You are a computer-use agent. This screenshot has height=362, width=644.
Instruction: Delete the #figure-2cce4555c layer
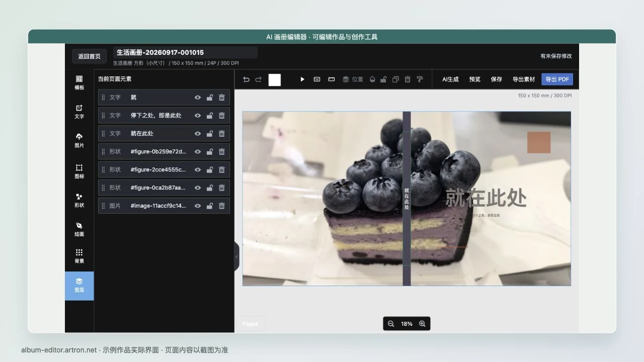[222, 169]
